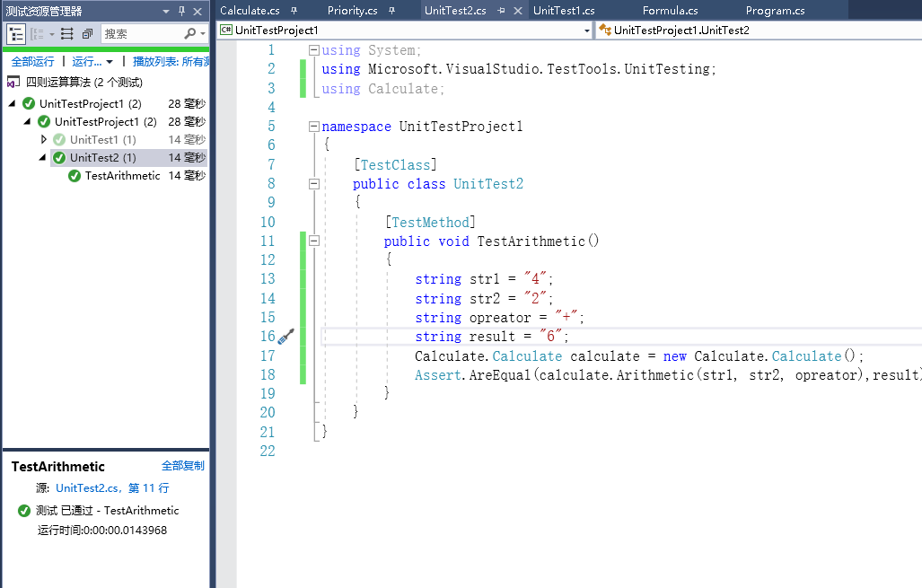
Task: Switch to the UnitTest1.cs tab
Action: click(564, 11)
